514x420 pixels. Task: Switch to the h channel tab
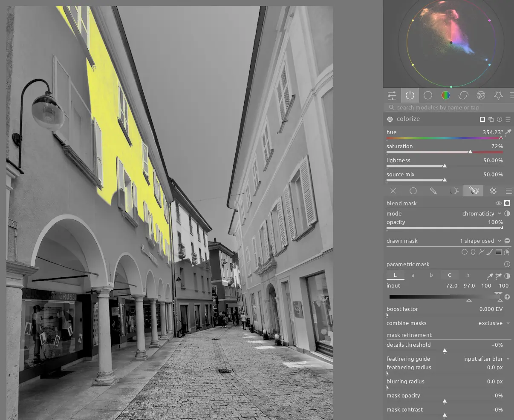[468, 275]
